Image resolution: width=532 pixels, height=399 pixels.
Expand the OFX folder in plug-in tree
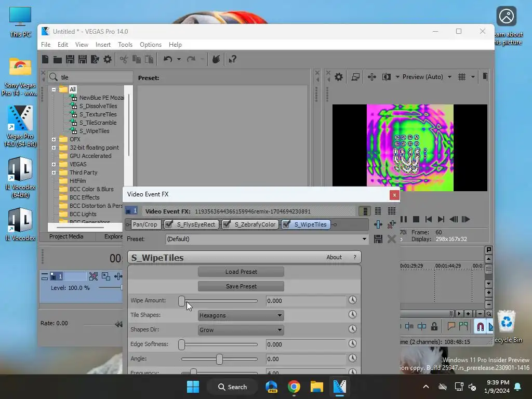[x=54, y=139]
